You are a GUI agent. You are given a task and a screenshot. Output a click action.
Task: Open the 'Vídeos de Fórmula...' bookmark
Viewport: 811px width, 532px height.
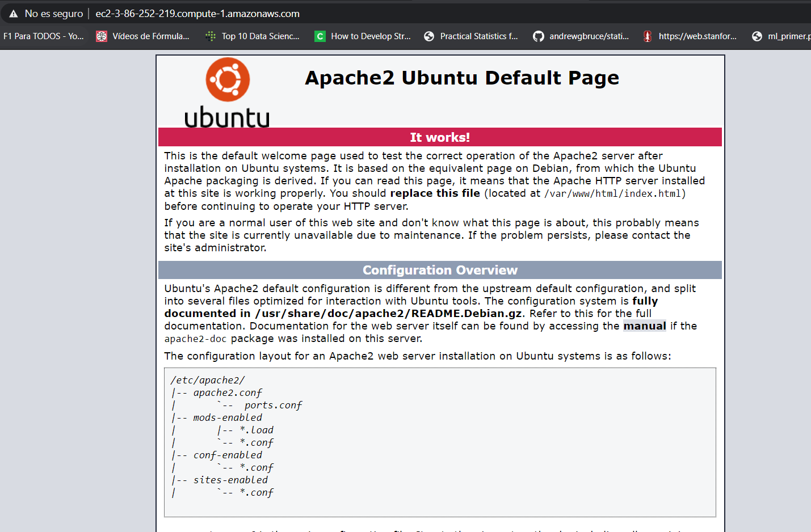151,36
